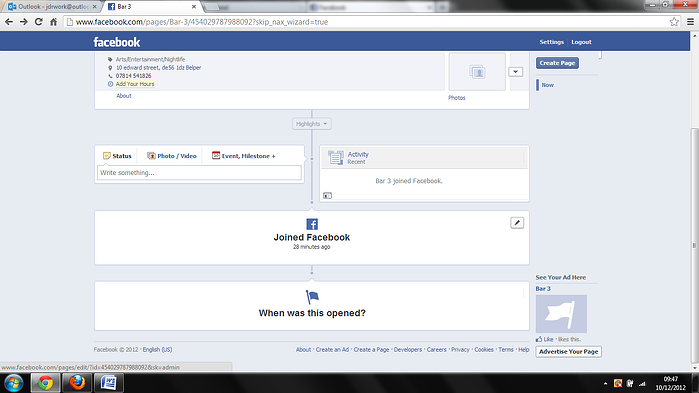Close the Bar 3 tab

point(194,7)
